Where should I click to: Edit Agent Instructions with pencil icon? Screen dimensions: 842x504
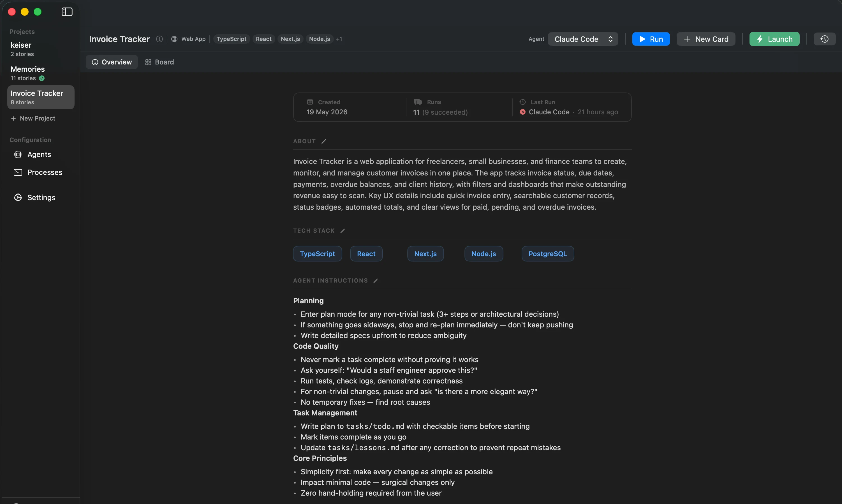tap(376, 281)
